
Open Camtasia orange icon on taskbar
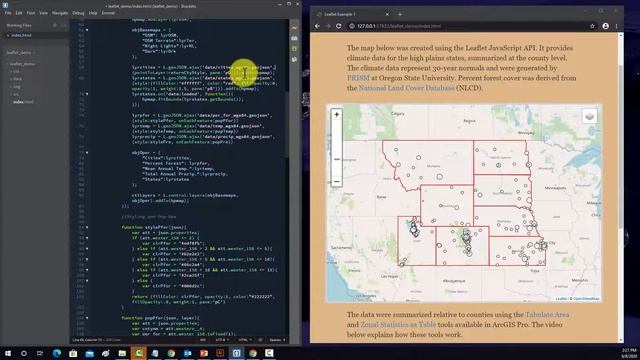coord(138,353)
